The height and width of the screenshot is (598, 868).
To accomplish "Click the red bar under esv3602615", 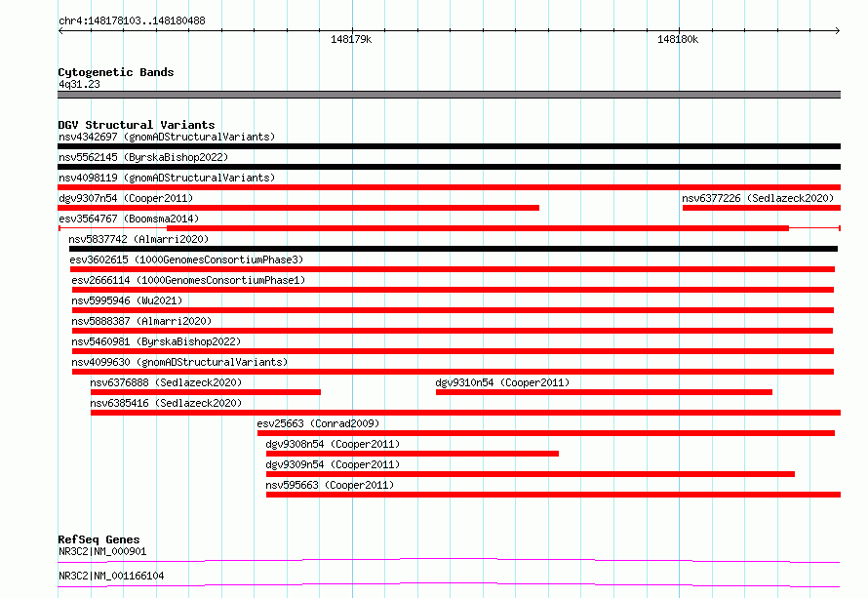I will coord(453,269).
